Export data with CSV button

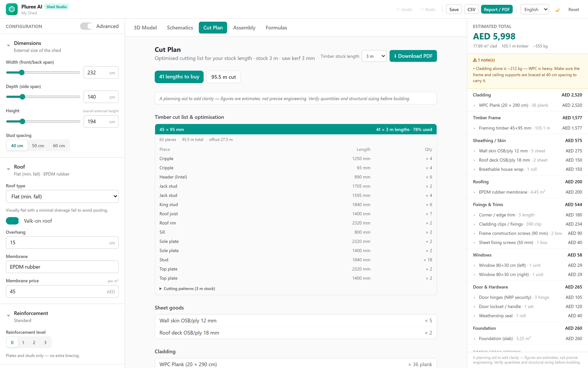[471, 9]
